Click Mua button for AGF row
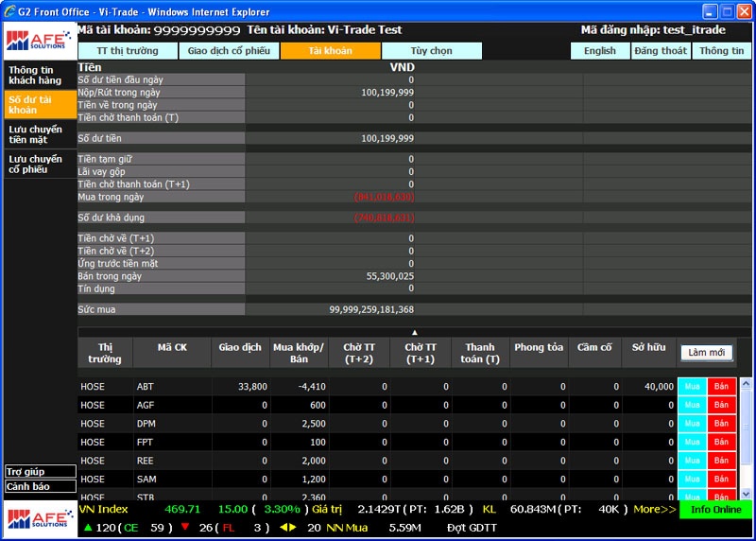Viewport: 756px width, 541px height. click(x=693, y=405)
